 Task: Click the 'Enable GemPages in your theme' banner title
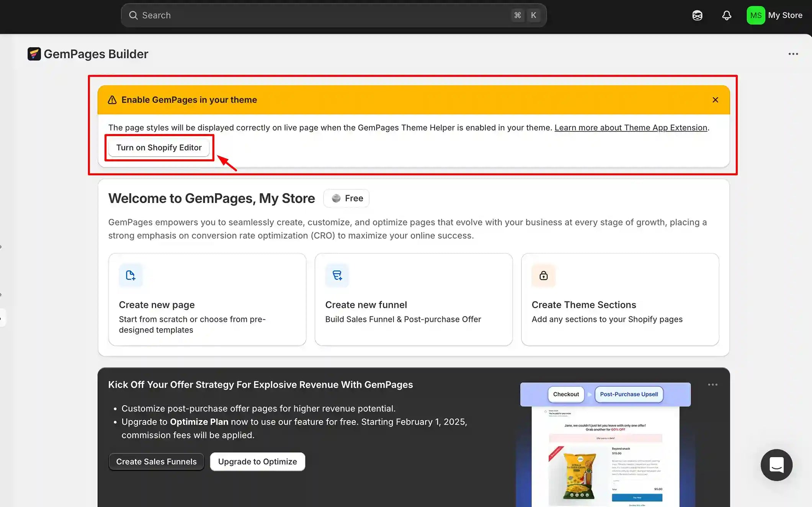tap(189, 100)
